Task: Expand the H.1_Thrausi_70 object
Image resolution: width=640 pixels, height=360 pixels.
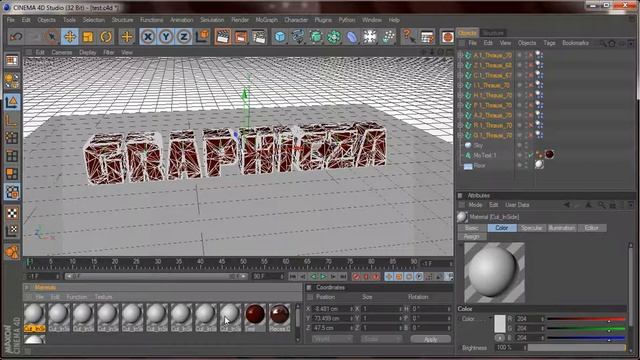Action: coord(460,95)
